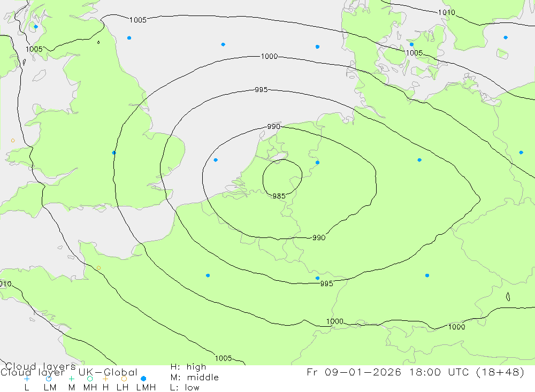Click the 990 label near the Dutch islands
This screenshot has width=535, height=392.
(x=273, y=127)
